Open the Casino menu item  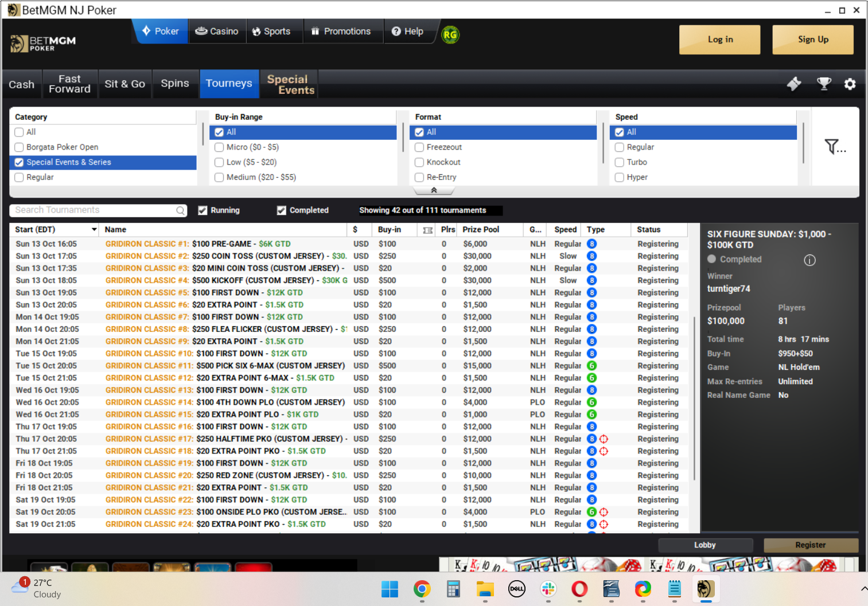click(x=217, y=32)
